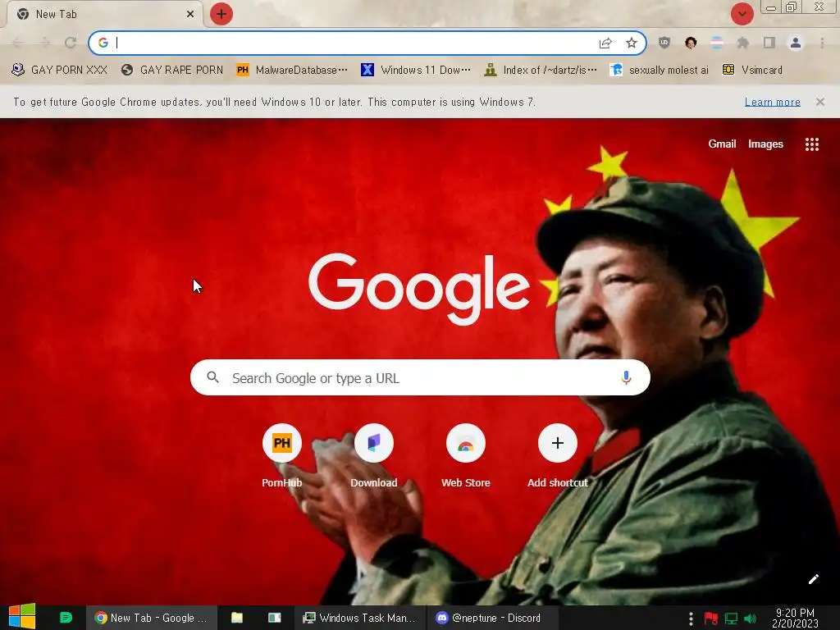Image resolution: width=840 pixels, height=630 pixels.
Task: Click the striped flag extension icon
Action: tap(717, 43)
